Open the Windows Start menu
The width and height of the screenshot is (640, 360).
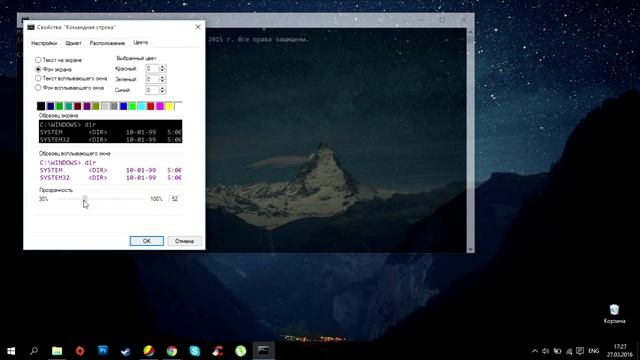[x=11, y=351]
